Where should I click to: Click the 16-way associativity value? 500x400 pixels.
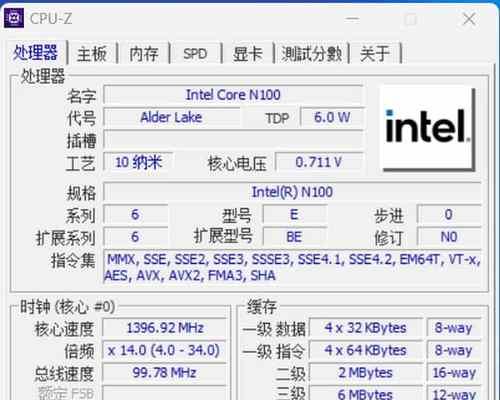(454, 373)
